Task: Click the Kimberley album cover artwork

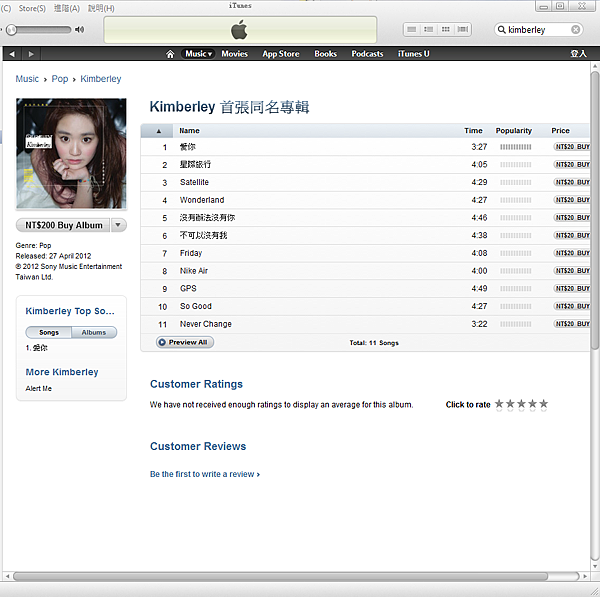Action: (71, 153)
